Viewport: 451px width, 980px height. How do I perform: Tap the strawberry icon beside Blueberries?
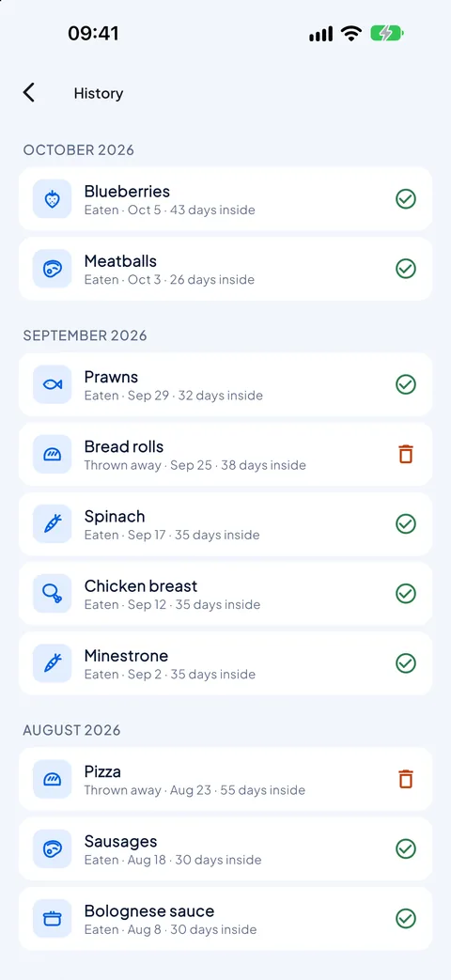point(53,199)
